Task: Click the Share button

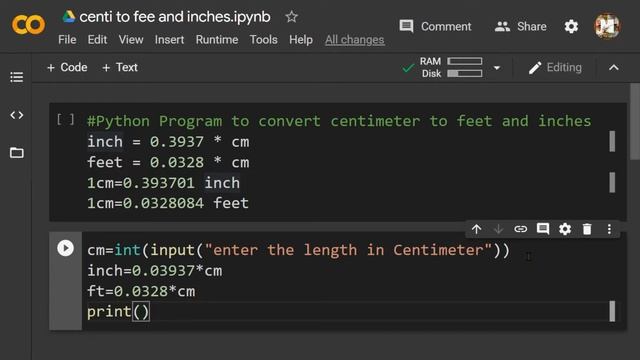Action: click(x=520, y=27)
